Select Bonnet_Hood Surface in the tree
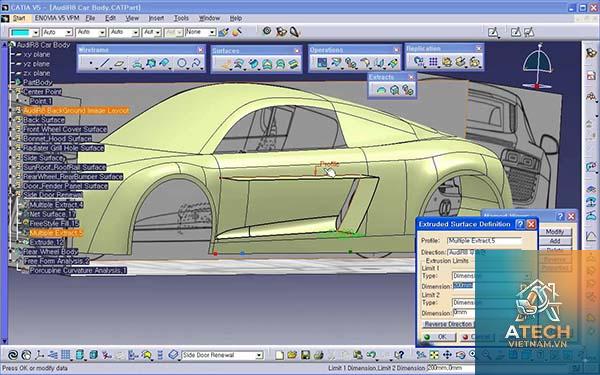The width and height of the screenshot is (600, 375). tap(57, 139)
